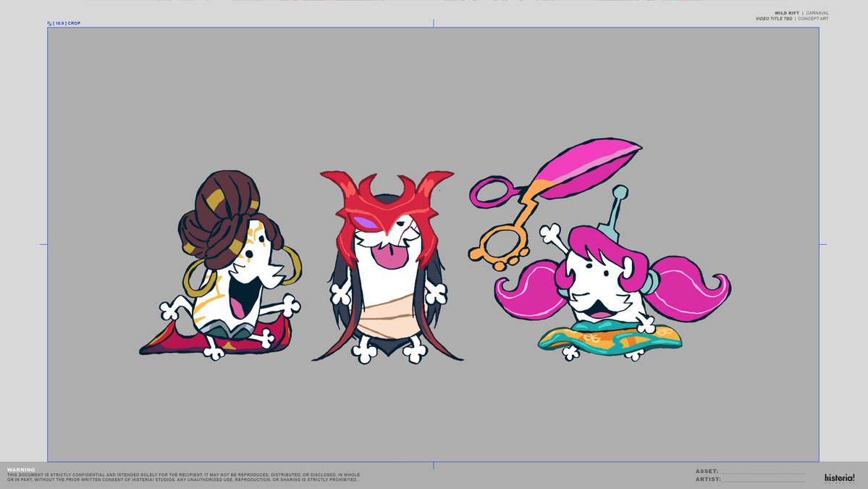The image size is (868, 489).
Task: Select the red-masked poro with bandages
Action: pyautogui.click(x=387, y=267)
